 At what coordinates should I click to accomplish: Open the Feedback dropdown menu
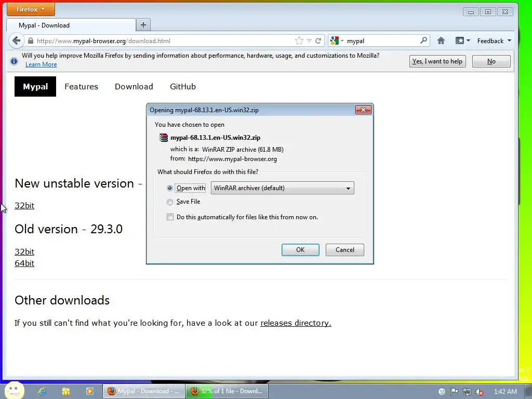[494, 41]
